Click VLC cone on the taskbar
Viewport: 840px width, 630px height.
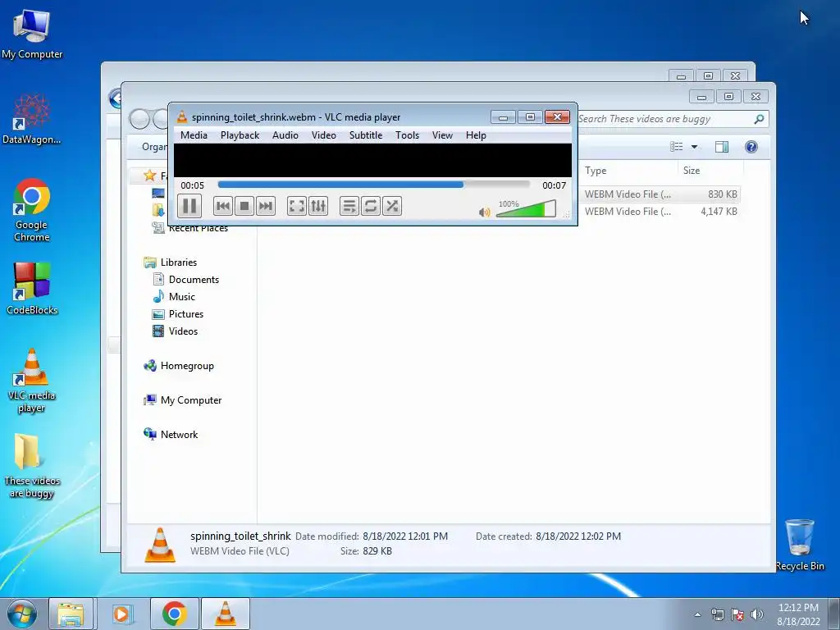(225, 614)
